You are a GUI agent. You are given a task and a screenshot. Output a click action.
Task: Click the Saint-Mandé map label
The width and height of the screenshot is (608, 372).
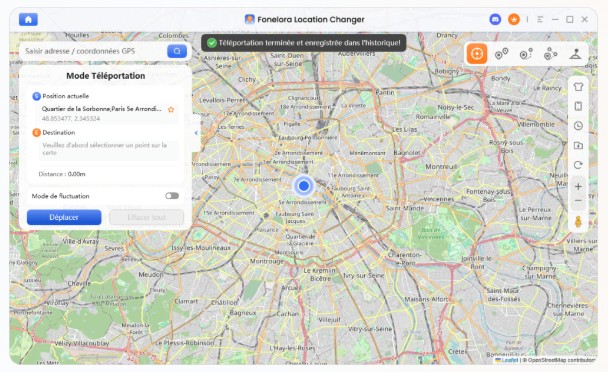[x=405, y=208]
